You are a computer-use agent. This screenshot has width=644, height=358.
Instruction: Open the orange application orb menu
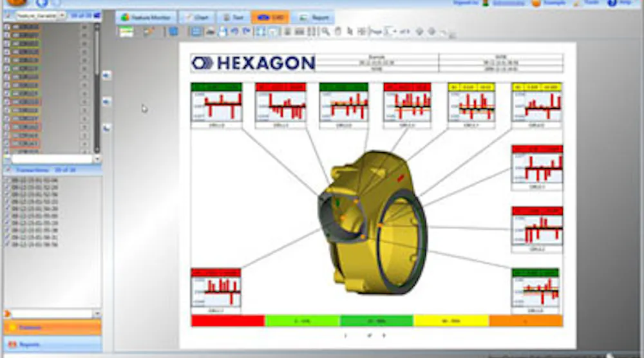[17, 3]
